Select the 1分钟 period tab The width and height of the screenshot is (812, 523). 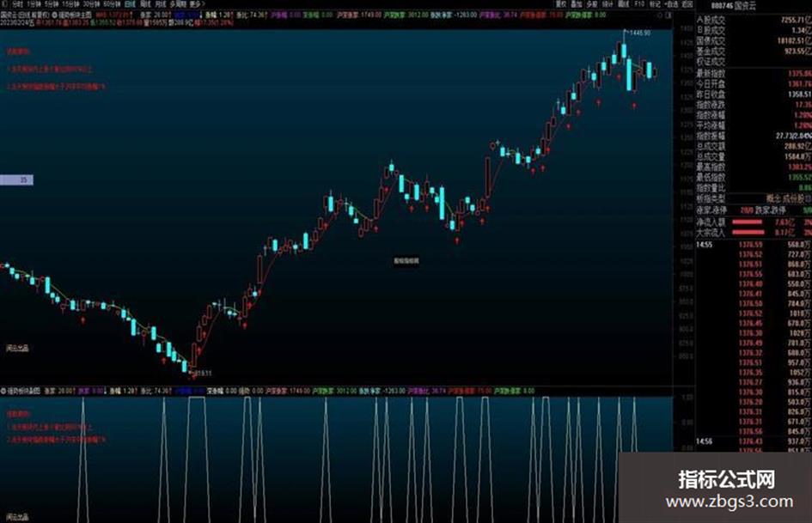(x=34, y=4)
